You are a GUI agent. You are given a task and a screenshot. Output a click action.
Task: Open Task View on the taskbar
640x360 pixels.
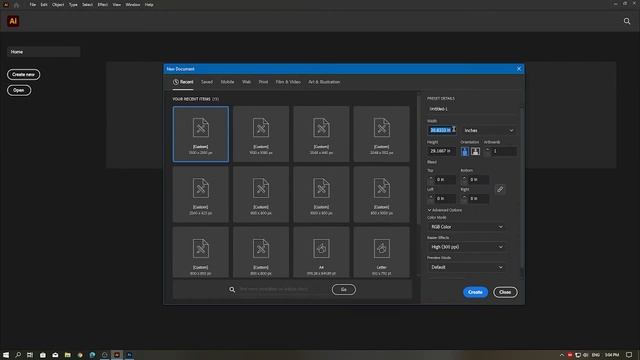(30, 355)
